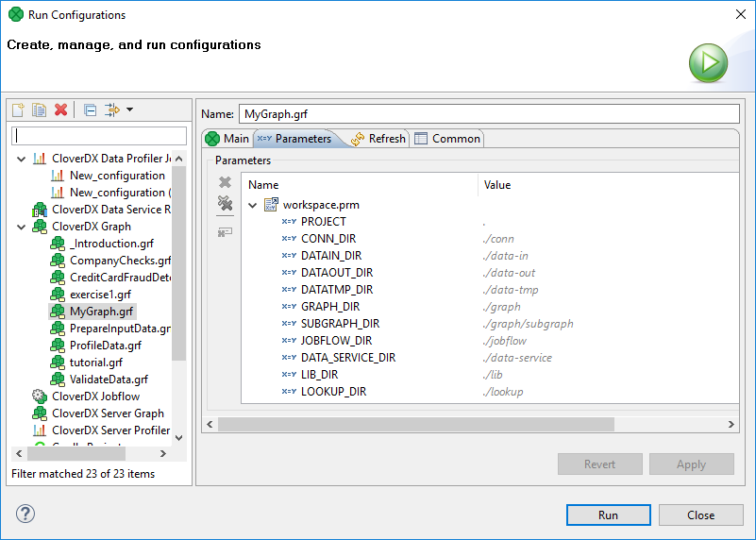Click parameters horizontal scrollbar left arrow
This screenshot has height=540, width=756.
click(x=210, y=424)
